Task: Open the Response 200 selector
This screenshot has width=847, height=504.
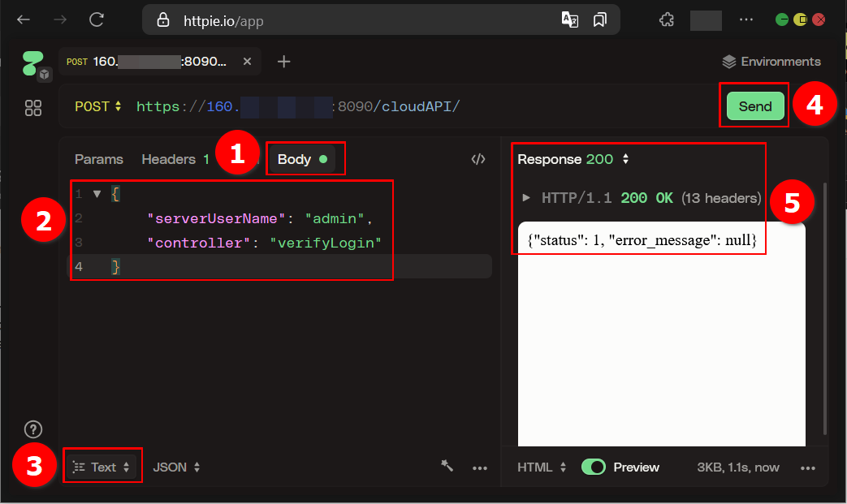Action: tap(573, 159)
